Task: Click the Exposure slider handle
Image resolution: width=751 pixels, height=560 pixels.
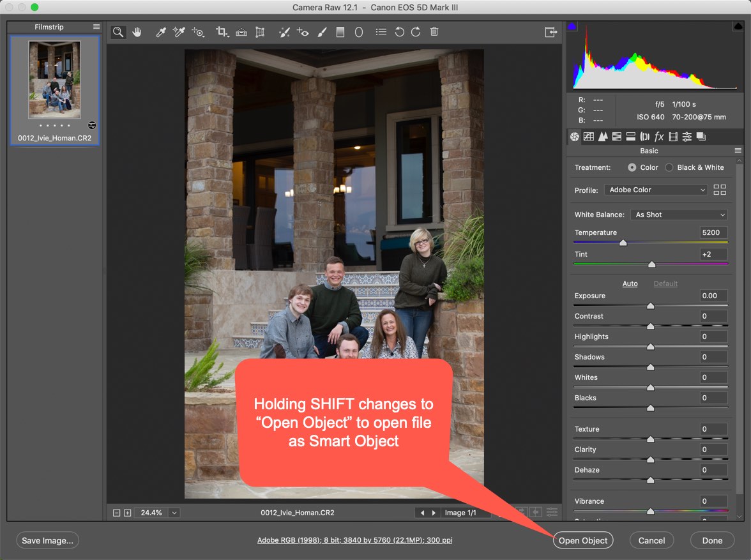Action: [x=650, y=306]
